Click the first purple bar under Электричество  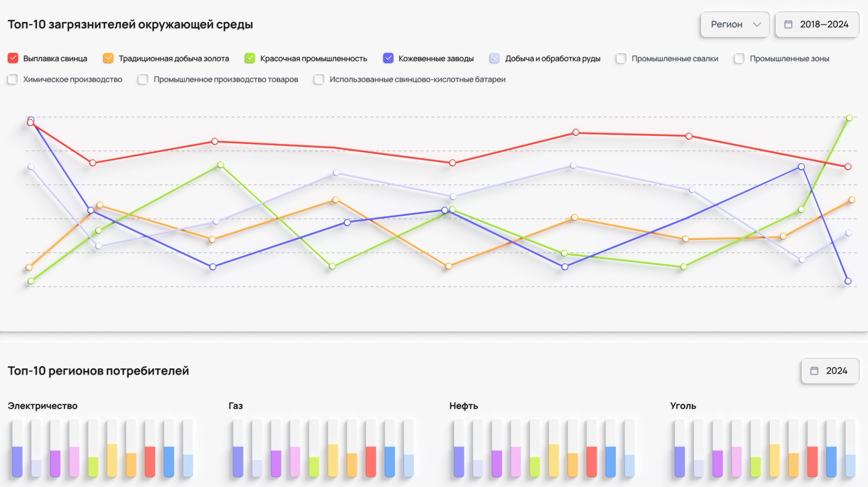click(17, 461)
